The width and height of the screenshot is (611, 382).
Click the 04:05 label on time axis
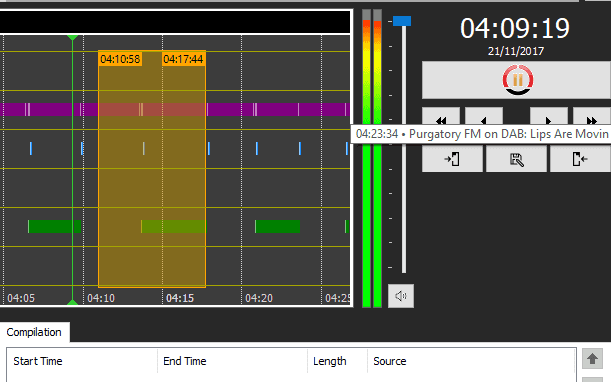(x=21, y=298)
